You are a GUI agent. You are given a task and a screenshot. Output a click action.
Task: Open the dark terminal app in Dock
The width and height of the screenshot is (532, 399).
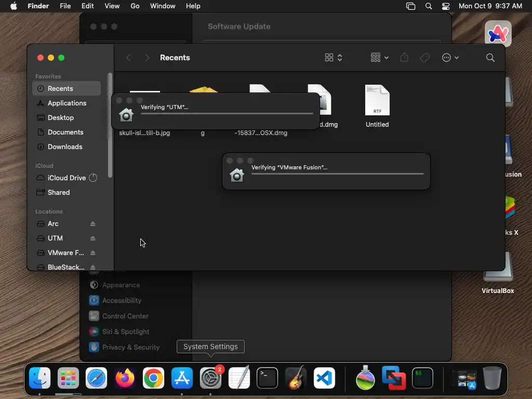click(422, 378)
